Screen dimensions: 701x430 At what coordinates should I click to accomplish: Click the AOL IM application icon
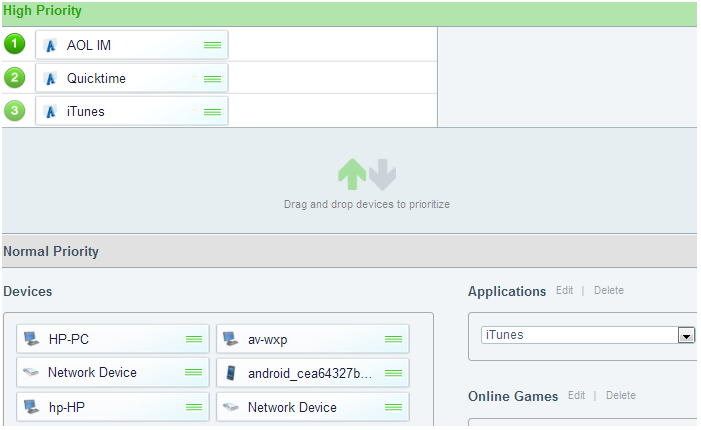point(51,45)
